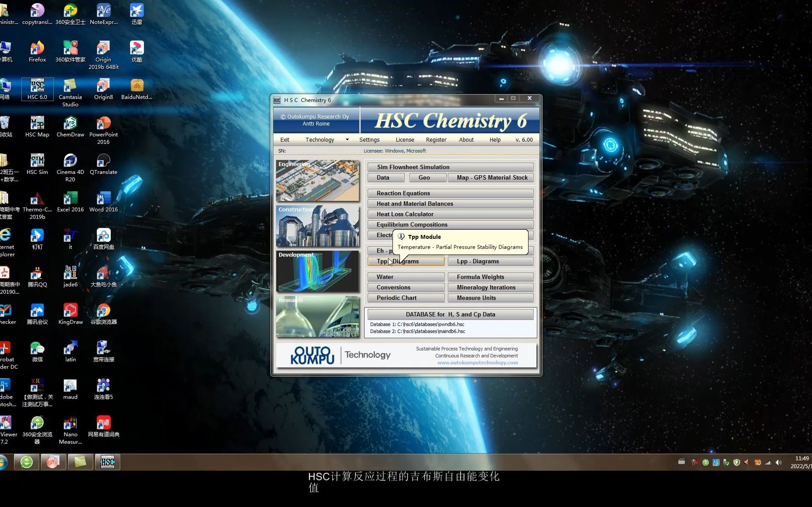Open the Reaction Equations module
The height and width of the screenshot is (507, 812).
tap(450, 193)
